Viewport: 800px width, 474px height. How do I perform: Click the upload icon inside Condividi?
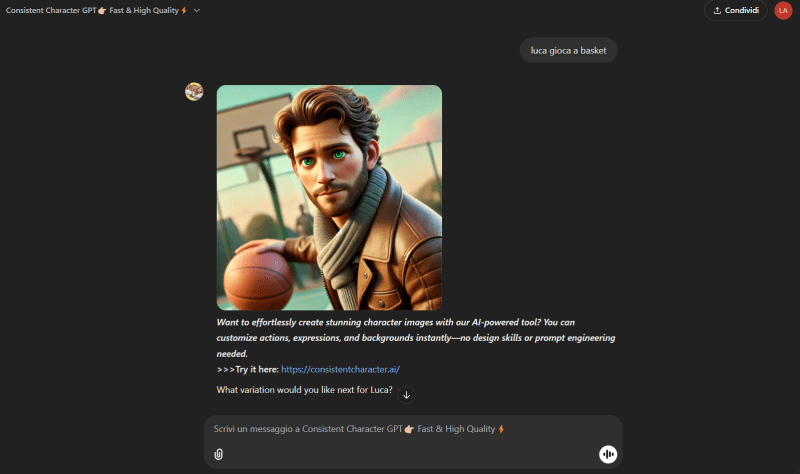coord(717,10)
